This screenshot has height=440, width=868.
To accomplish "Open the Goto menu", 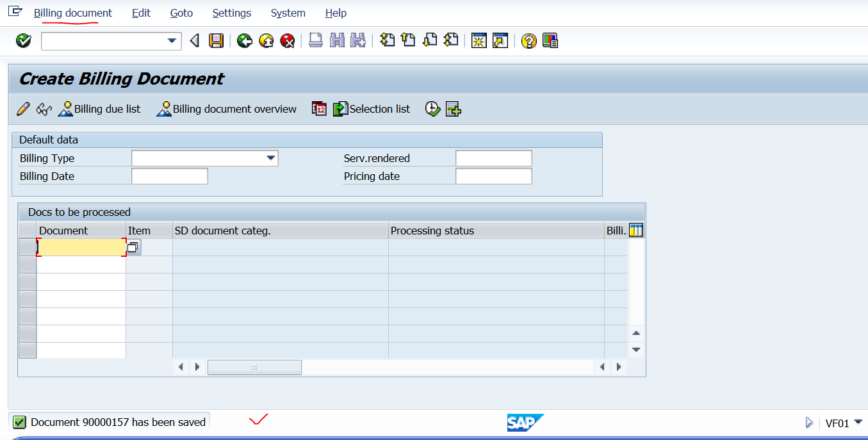I will [181, 13].
